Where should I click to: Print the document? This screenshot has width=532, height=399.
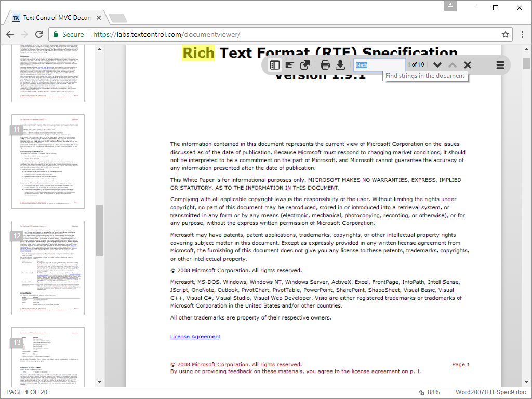coord(325,65)
